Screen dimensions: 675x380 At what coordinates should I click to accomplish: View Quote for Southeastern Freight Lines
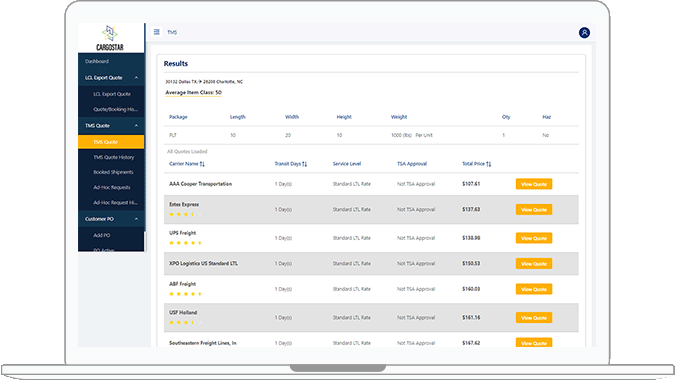tap(534, 343)
